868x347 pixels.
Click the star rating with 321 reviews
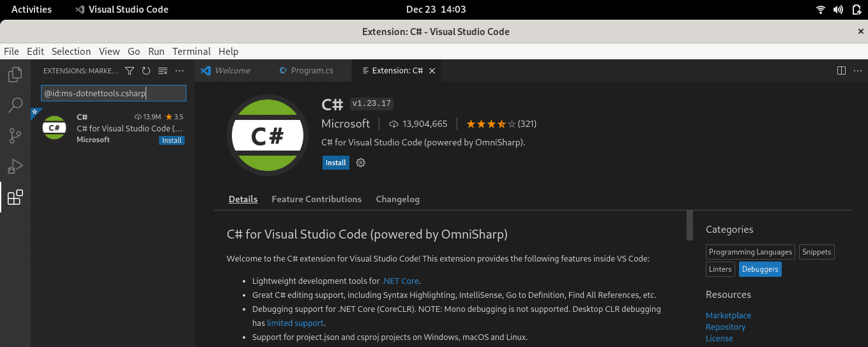[x=501, y=124]
